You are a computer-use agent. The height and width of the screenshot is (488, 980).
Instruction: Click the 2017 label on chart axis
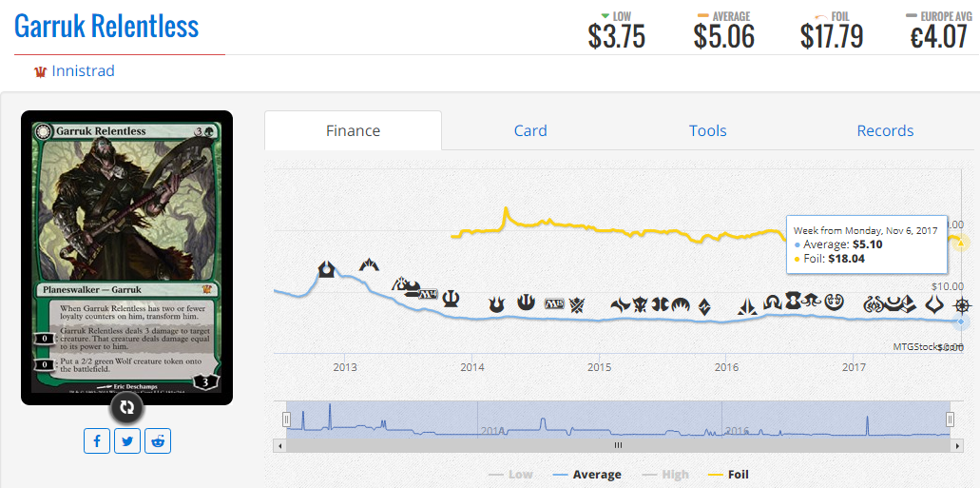(855, 367)
